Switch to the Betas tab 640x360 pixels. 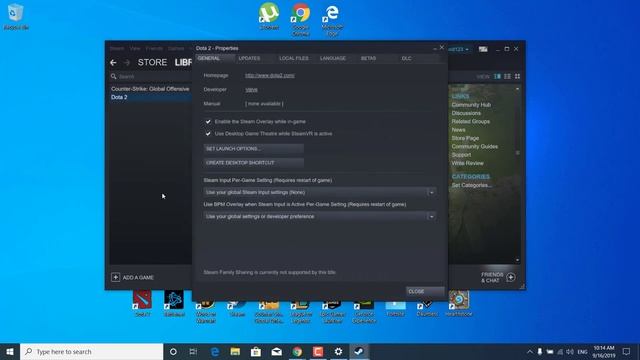369,58
